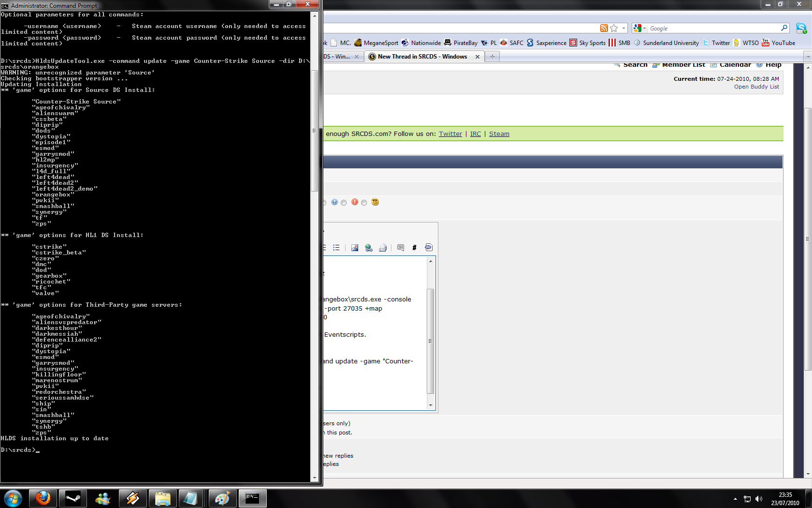Click inside the forum message text area
This screenshot has height=508, width=812.
click(375, 333)
